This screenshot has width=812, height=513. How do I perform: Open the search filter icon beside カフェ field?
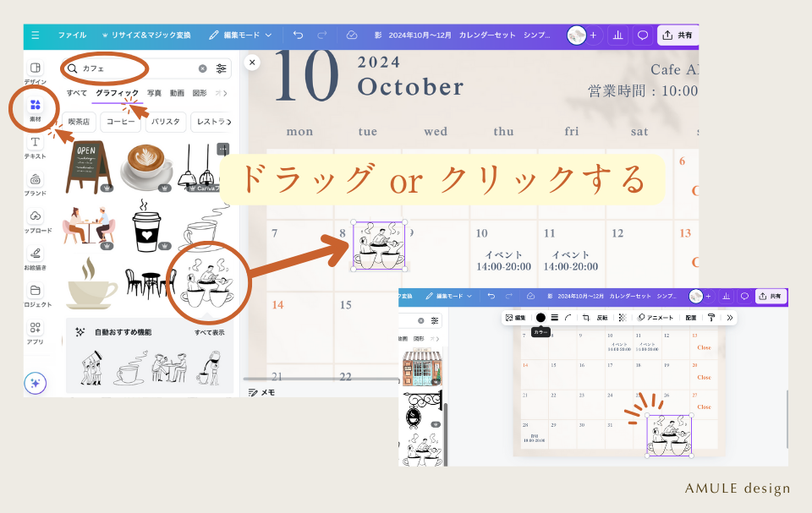click(x=221, y=68)
